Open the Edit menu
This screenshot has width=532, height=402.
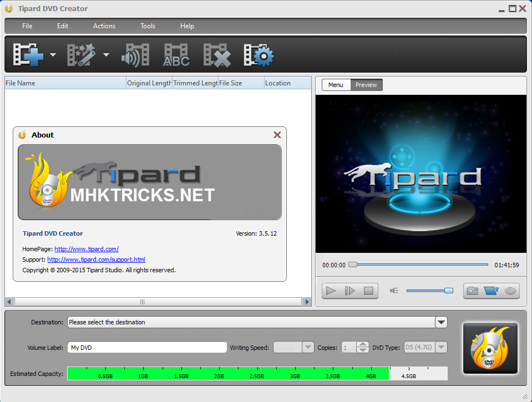tap(63, 26)
